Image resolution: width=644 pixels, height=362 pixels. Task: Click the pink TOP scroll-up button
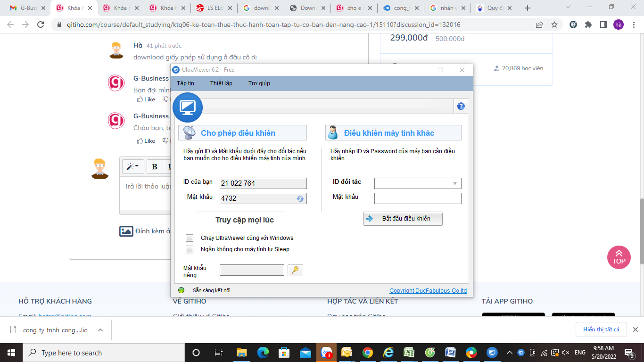point(619,257)
